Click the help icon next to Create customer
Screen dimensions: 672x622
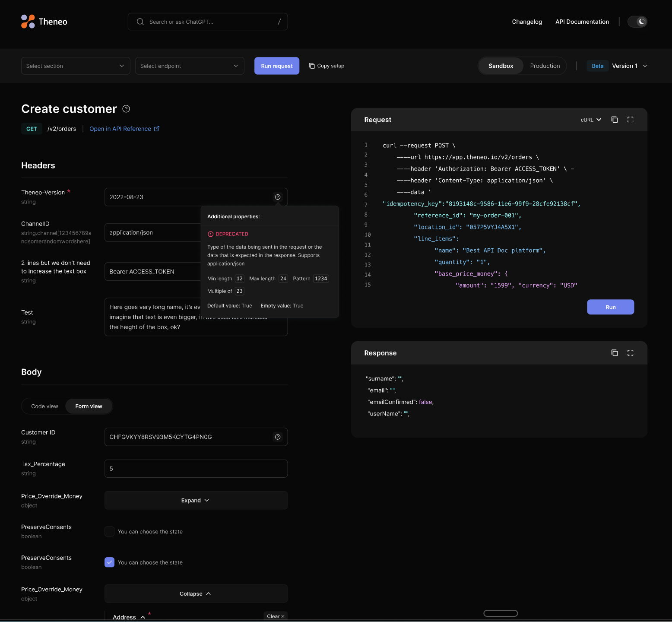126,109
